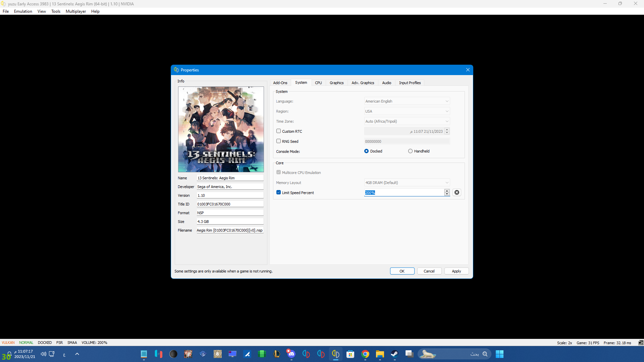Click the Windows taskbar search box
The height and width of the screenshot is (362, 644).
coord(454,354)
